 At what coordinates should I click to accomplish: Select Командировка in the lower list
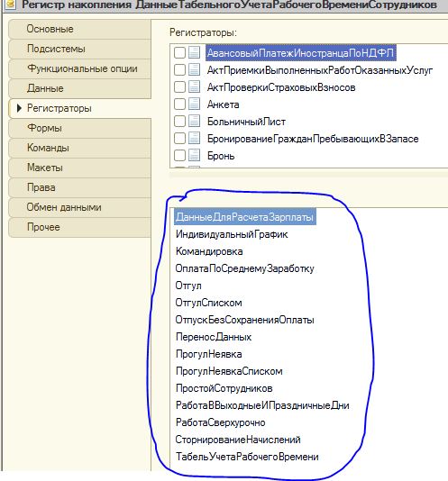(209, 251)
